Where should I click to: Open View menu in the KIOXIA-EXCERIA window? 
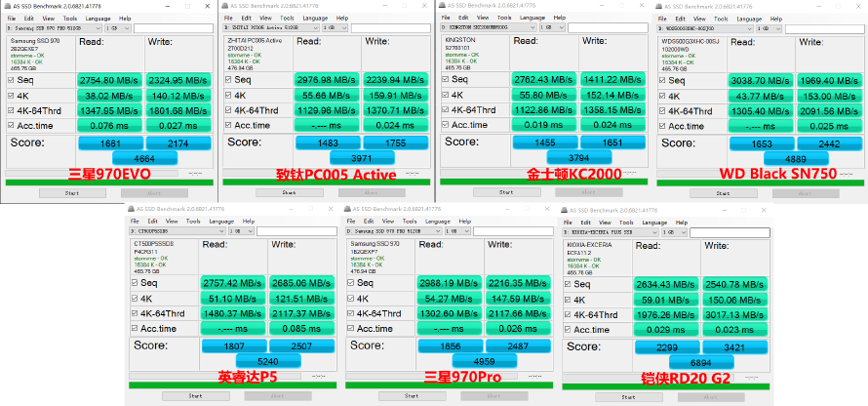(607, 223)
